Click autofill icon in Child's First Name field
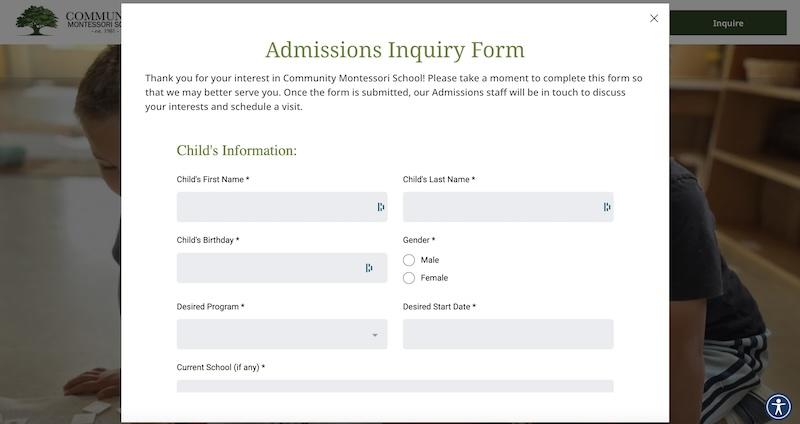The width and height of the screenshot is (800, 424). [381, 207]
